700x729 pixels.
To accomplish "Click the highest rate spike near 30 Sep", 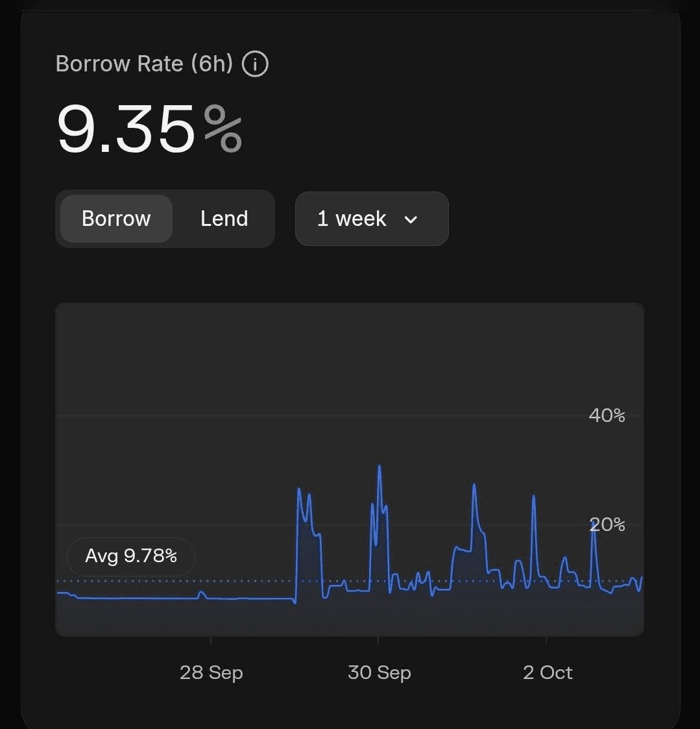I will click(x=380, y=466).
